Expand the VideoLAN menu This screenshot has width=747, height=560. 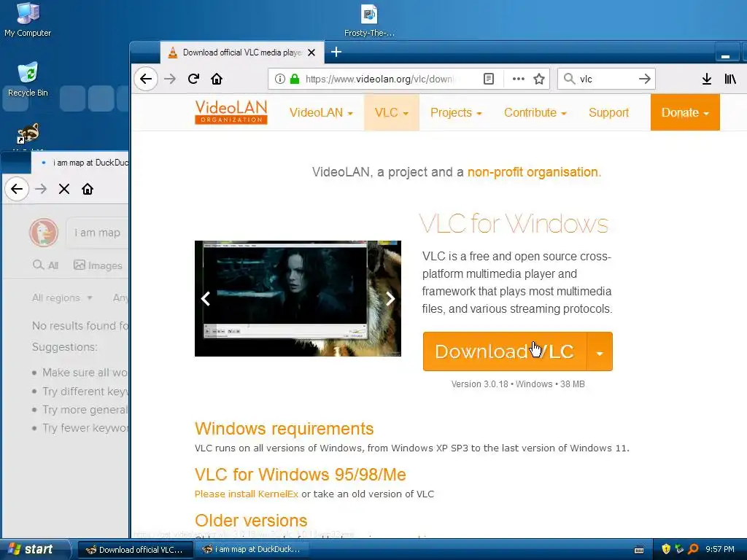pyautogui.click(x=321, y=112)
